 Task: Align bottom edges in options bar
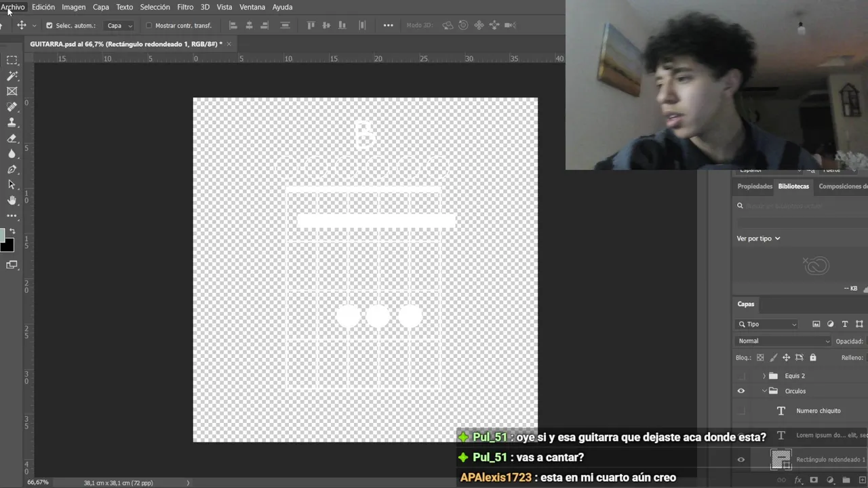(342, 25)
